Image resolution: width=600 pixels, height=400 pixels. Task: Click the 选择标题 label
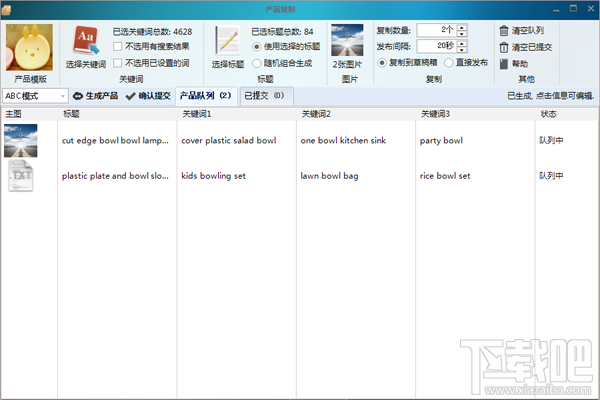(228, 64)
